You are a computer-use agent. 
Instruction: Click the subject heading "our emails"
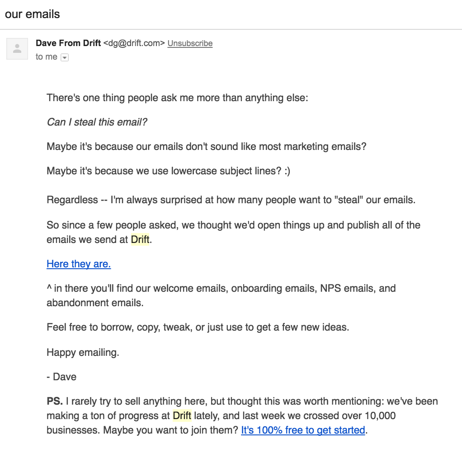[33, 14]
